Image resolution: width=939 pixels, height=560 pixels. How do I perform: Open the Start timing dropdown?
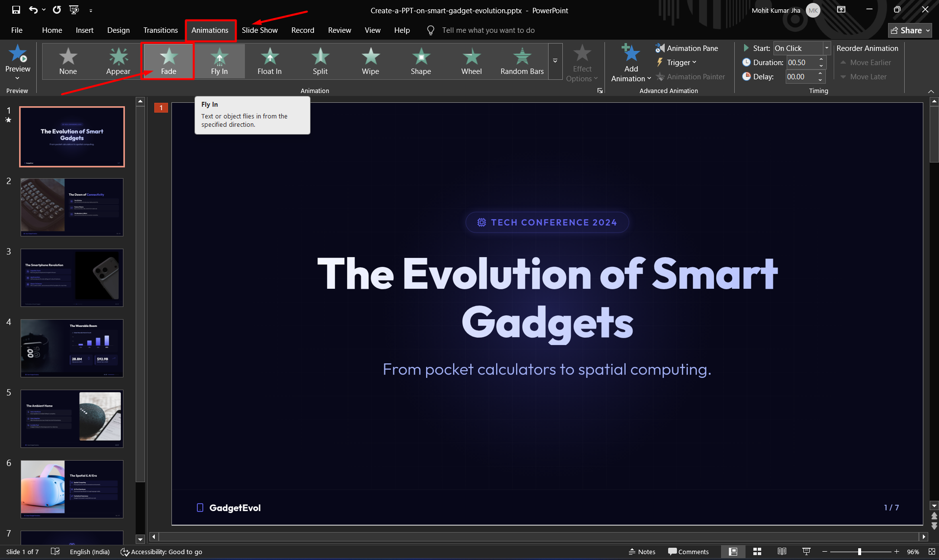tap(826, 48)
